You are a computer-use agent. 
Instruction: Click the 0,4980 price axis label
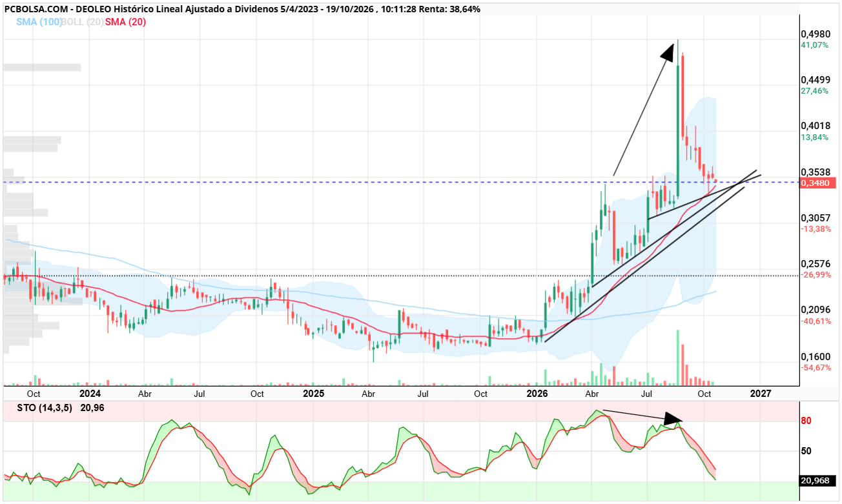click(815, 34)
